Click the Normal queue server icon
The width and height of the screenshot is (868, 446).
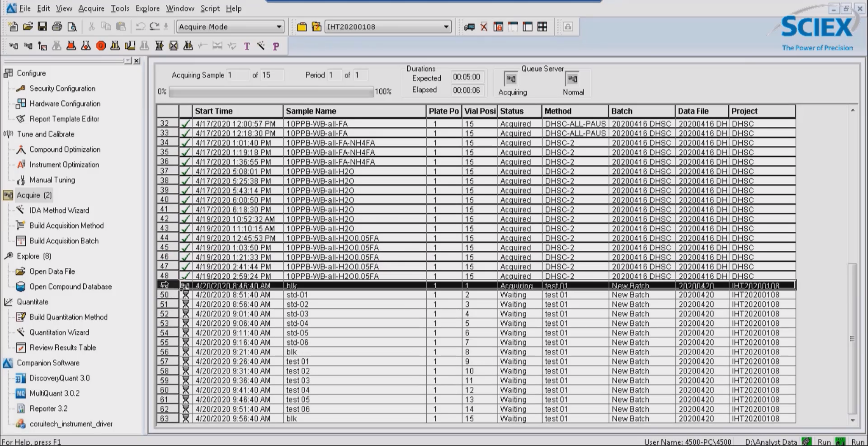[x=572, y=79]
